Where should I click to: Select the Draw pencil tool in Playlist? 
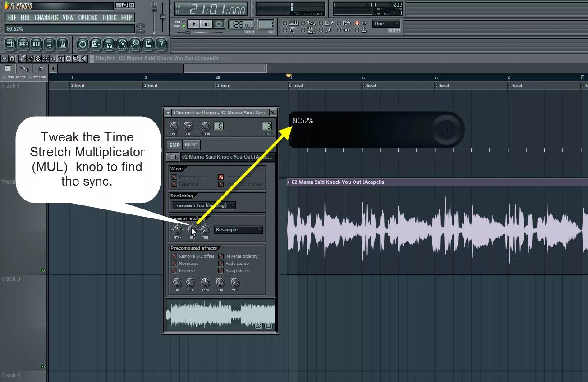[x=23, y=59]
